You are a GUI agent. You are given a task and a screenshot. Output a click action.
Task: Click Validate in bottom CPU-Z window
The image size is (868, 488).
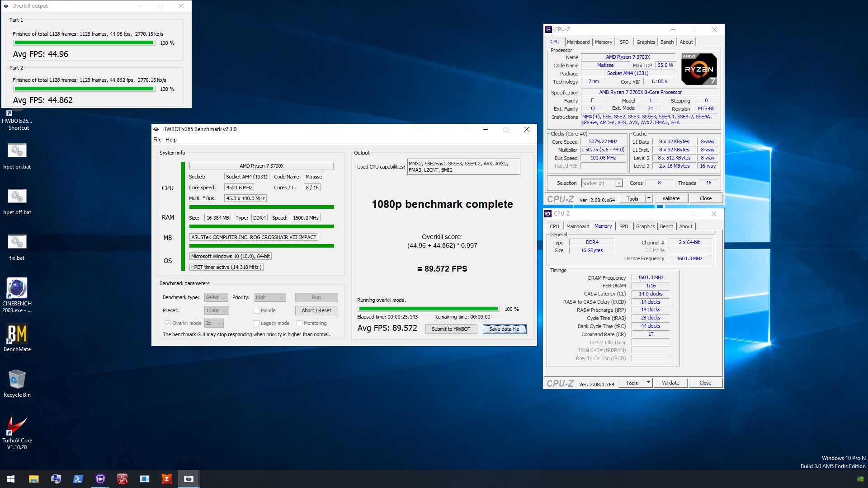[x=670, y=383]
